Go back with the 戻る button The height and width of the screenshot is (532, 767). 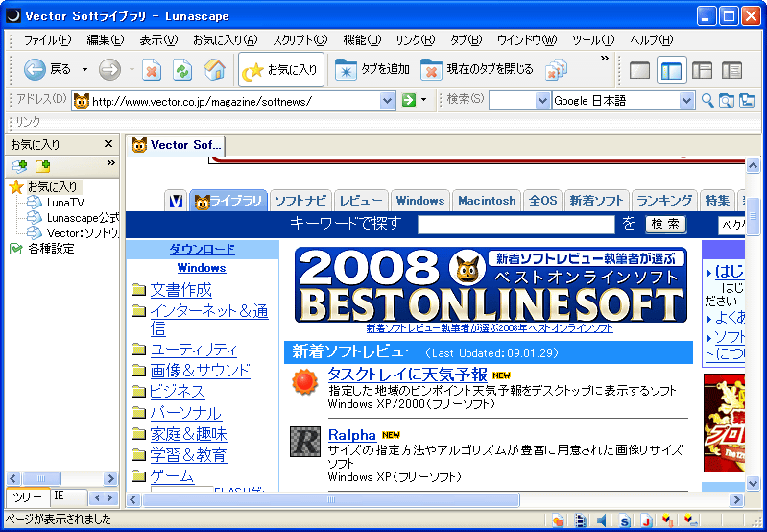point(47,70)
